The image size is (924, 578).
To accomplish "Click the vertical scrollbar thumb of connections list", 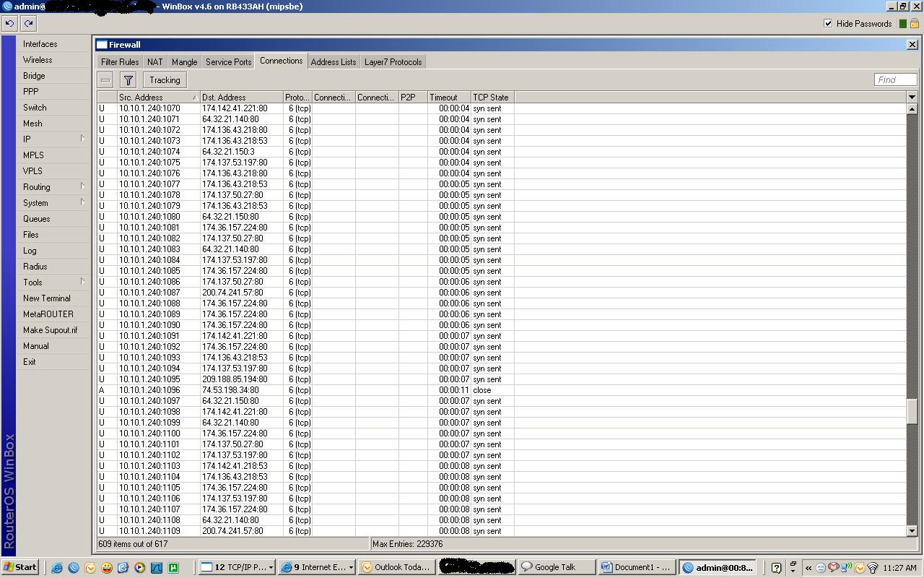I will point(912,411).
